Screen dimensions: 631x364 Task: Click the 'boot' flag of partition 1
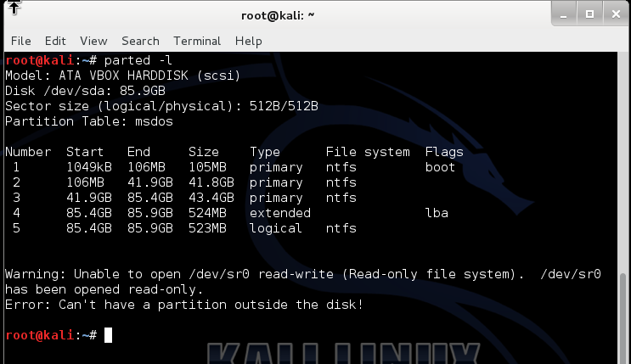pyautogui.click(x=440, y=167)
